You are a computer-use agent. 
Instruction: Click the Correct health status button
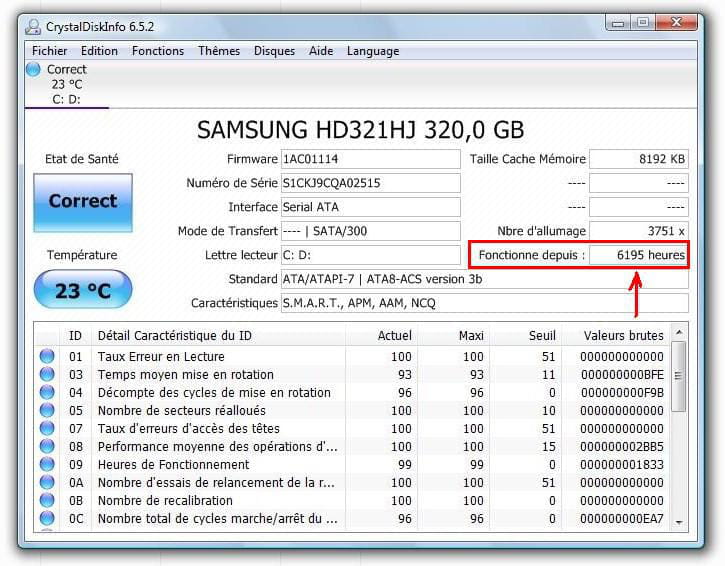[83, 203]
